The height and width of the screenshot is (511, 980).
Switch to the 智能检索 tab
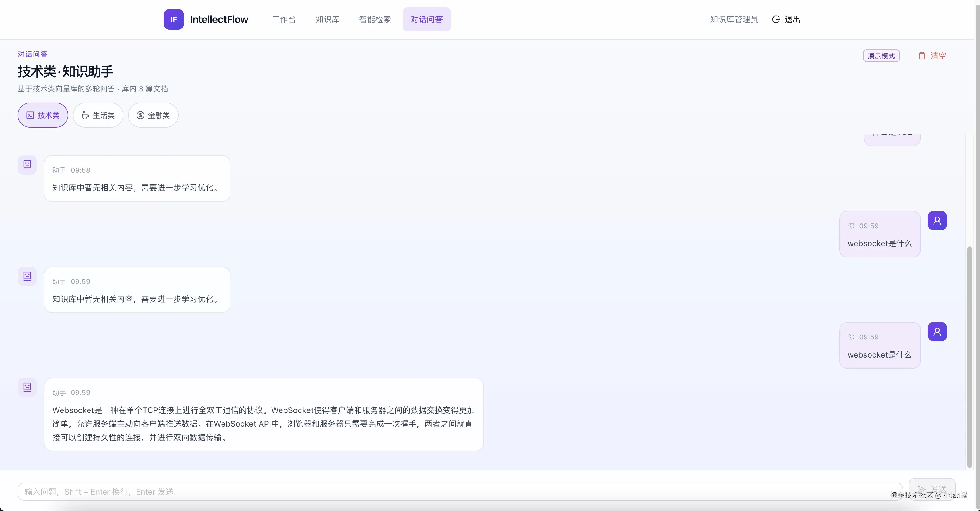coord(375,19)
